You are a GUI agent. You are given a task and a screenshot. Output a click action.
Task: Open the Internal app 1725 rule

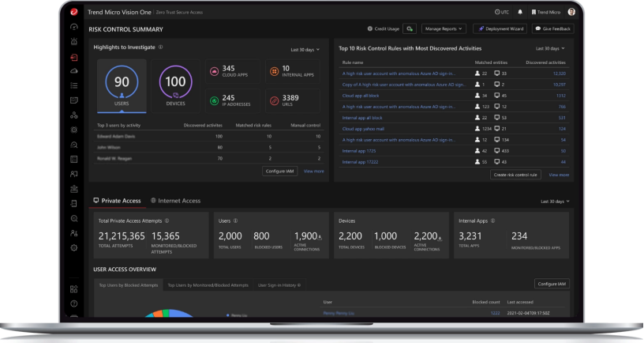[x=359, y=151]
